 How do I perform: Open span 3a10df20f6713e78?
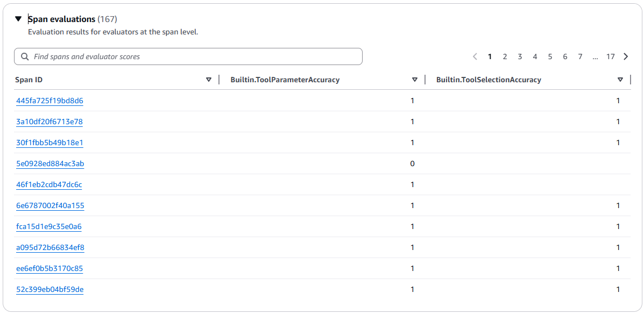point(49,122)
